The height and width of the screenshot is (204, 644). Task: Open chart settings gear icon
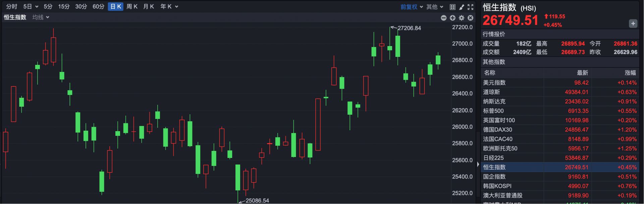point(462,18)
